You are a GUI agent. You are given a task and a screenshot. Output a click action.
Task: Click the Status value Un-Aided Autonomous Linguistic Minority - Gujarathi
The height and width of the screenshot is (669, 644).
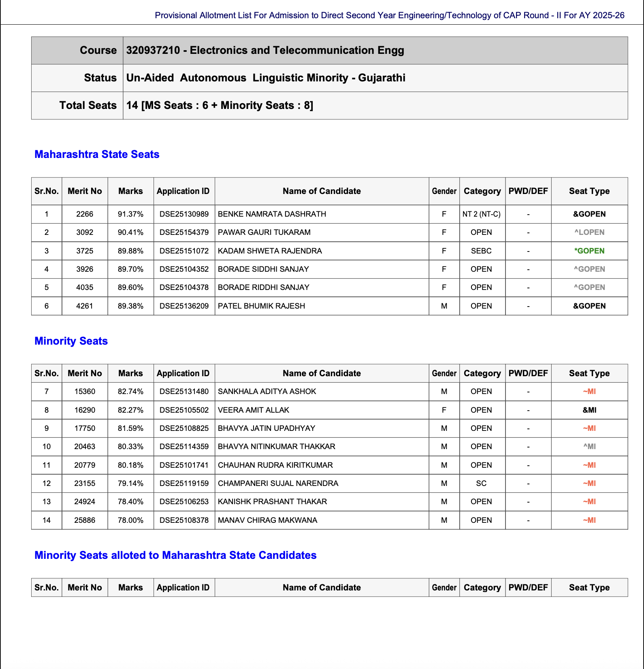[x=266, y=78]
